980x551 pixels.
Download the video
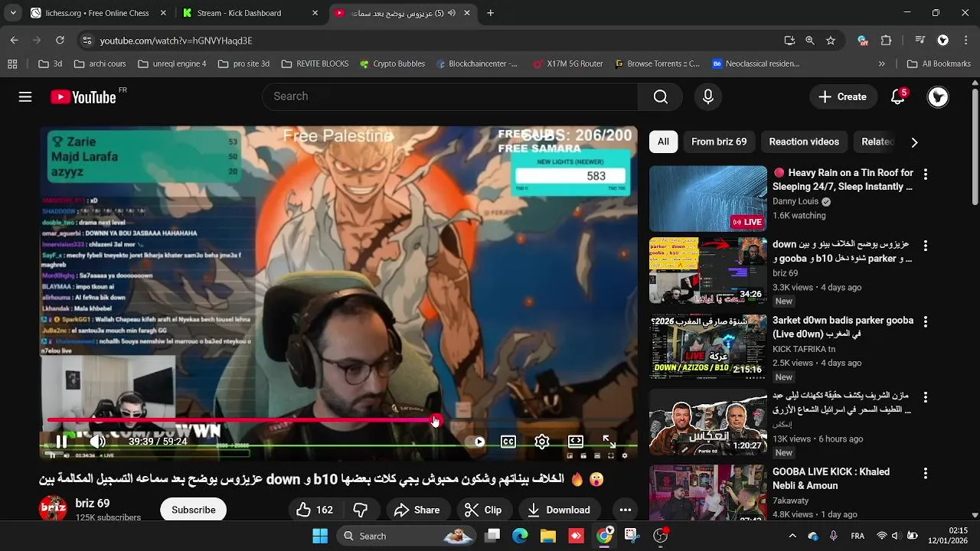click(x=559, y=510)
